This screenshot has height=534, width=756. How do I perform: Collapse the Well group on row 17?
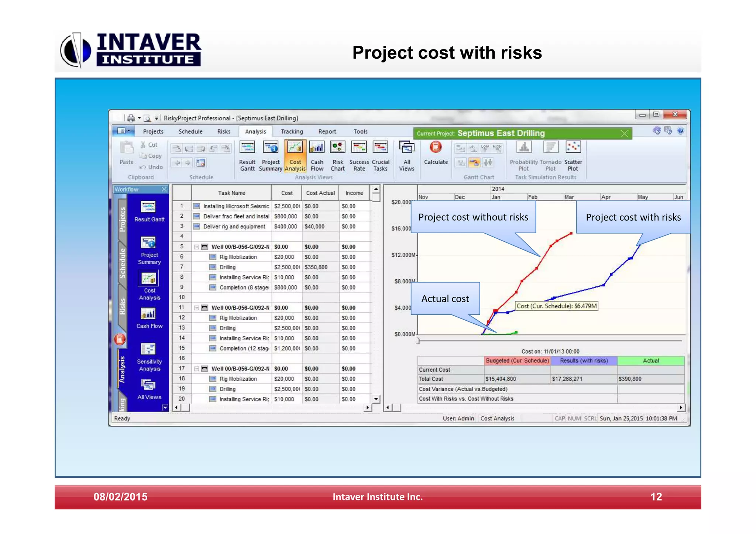pyautogui.click(x=197, y=369)
